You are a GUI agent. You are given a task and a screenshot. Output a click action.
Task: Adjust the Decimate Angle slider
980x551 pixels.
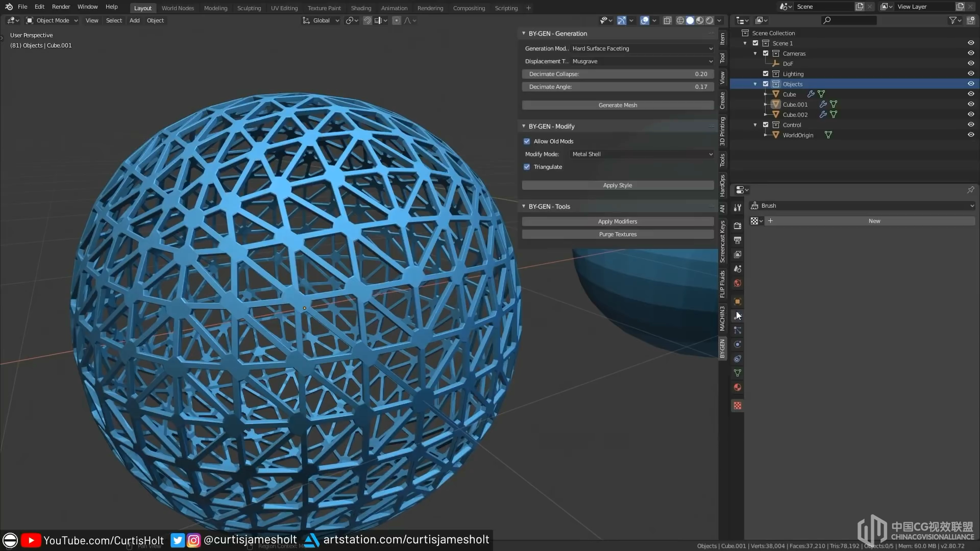[618, 87]
